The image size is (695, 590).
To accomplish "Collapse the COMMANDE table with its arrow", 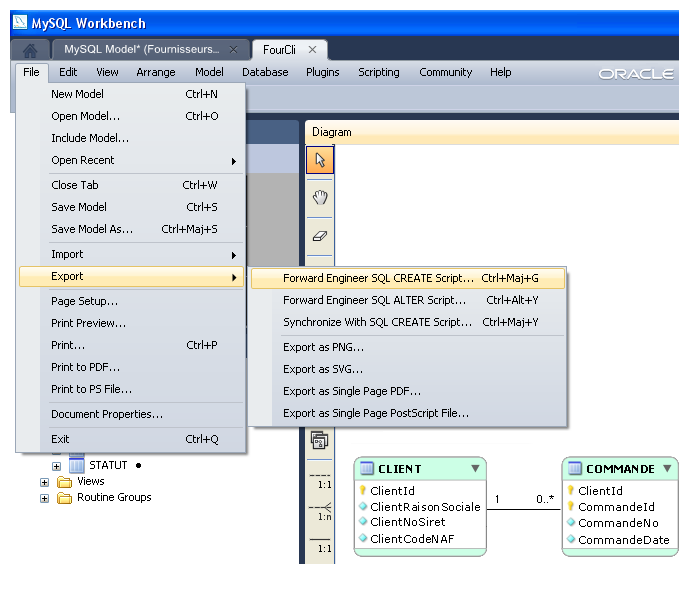I will point(667,469).
